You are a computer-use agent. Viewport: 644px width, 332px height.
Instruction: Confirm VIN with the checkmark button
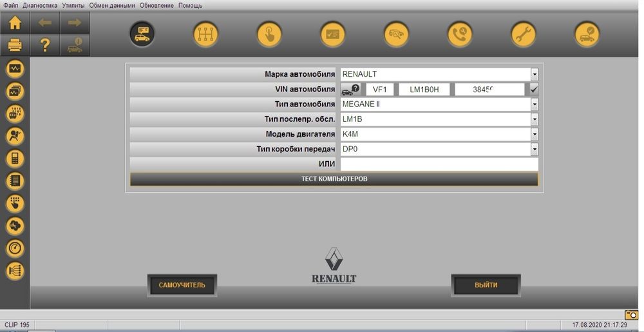[x=534, y=90]
